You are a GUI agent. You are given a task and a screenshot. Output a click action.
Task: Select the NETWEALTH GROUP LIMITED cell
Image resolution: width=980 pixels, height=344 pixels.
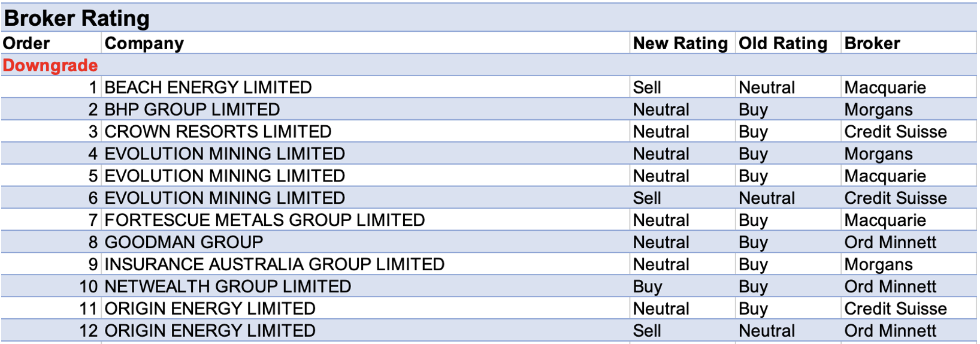pos(228,286)
